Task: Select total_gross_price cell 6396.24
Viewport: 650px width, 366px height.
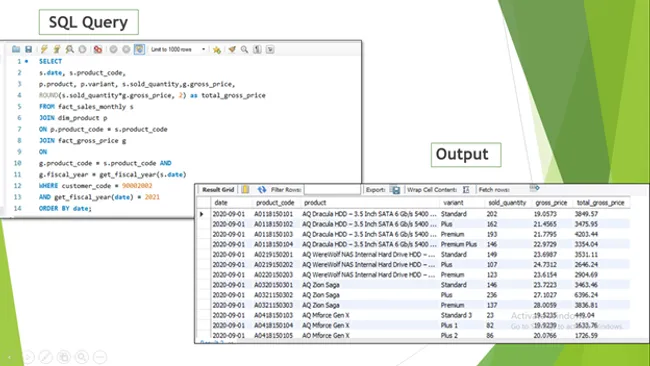Action: tap(586, 295)
